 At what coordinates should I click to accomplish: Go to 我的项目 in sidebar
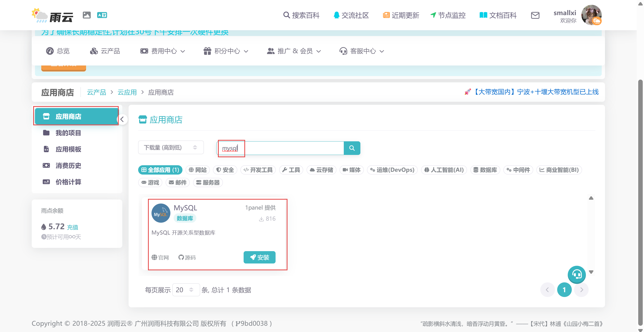68,133
